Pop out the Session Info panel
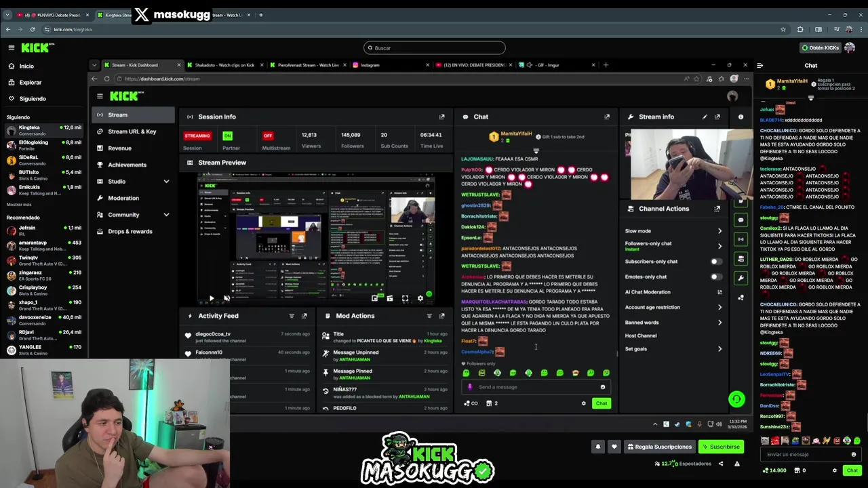 click(x=441, y=117)
